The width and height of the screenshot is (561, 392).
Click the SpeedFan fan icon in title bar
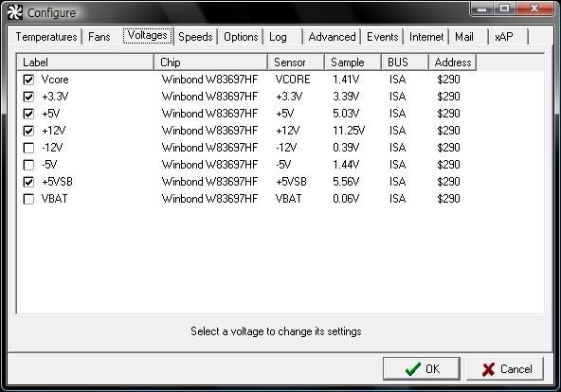coord(14,13)
